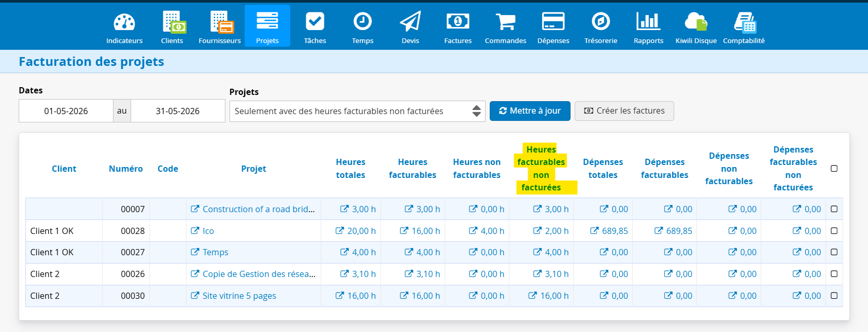Viewport: 868px width, 332px height.
Task: Click the start date field 01-05-2026
Action: coord(66,111)
